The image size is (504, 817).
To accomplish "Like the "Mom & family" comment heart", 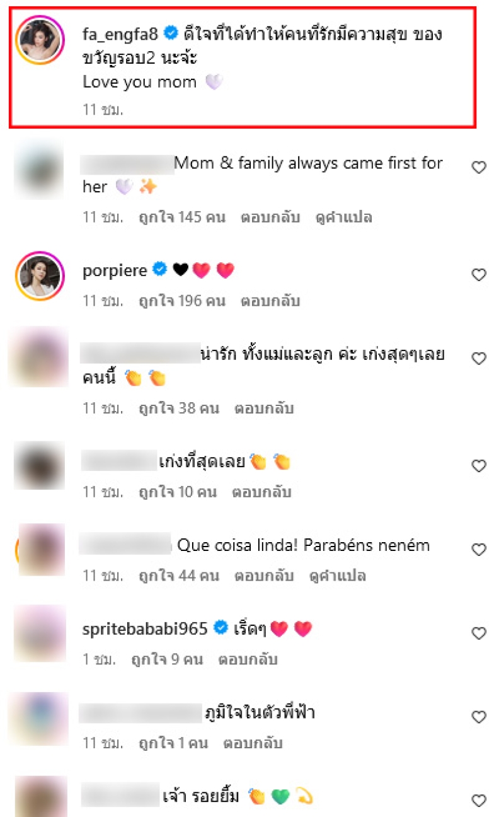I will pos(479,168).
